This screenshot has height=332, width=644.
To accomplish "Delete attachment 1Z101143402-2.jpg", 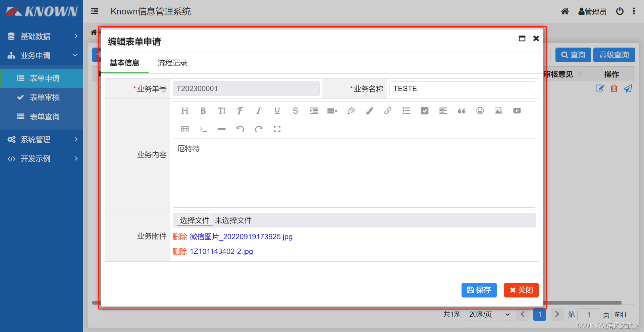I will pos(180,252).
